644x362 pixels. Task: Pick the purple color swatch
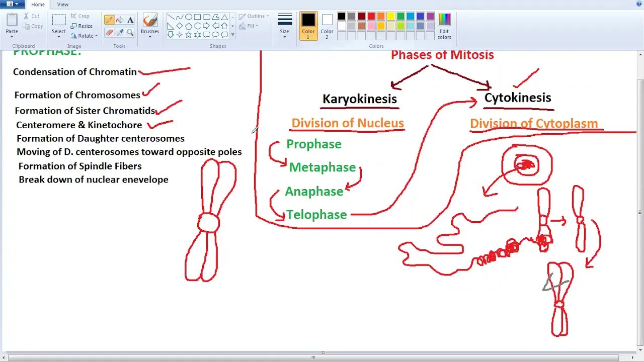[x=430, y=16]
